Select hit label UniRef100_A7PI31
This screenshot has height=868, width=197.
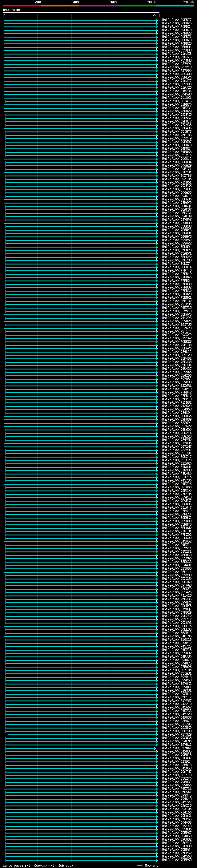[x=177, y=531]
